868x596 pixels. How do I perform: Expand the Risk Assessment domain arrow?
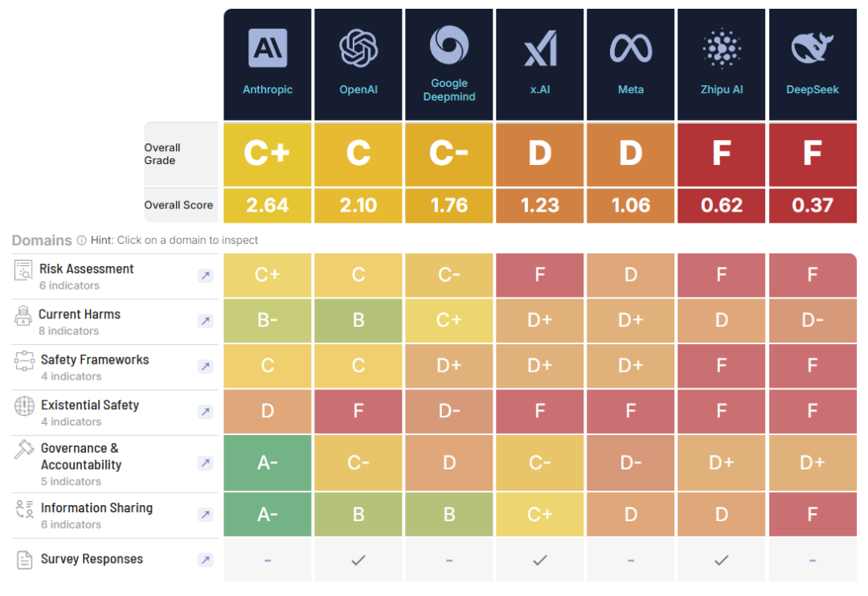click(x=205, y=276)
